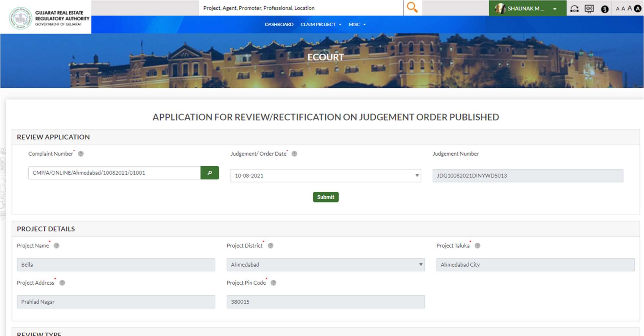Open help icon beside Project District
Image resolution: width=644 pixels, height=336 pixels.
point(270,246)
